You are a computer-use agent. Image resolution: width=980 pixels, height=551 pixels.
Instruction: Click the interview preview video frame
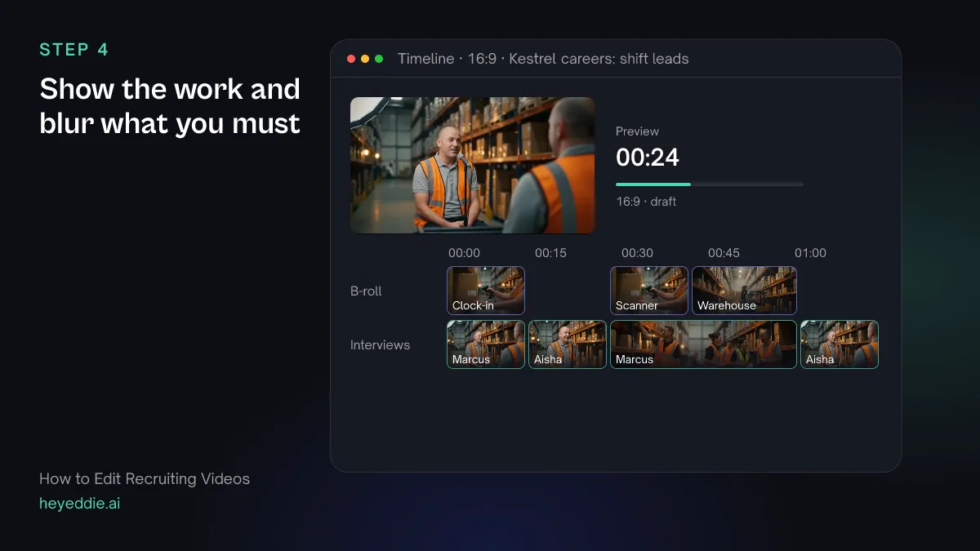pyautogui.click(x=473, y=166)
